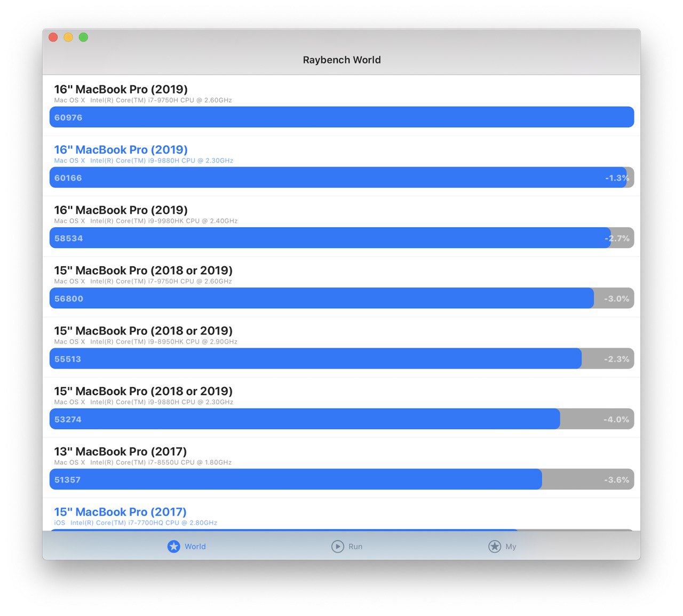
Task: Click the -1.3% difference label
Action: (617, 178)
